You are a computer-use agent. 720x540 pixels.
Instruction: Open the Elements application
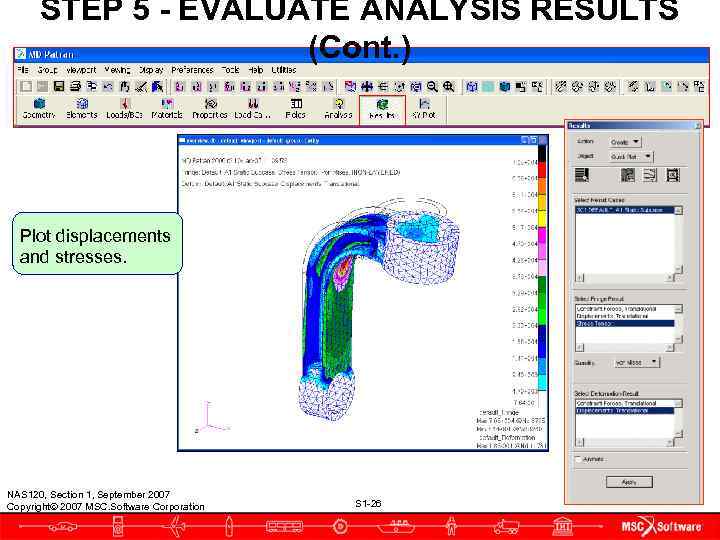point(82,109)
